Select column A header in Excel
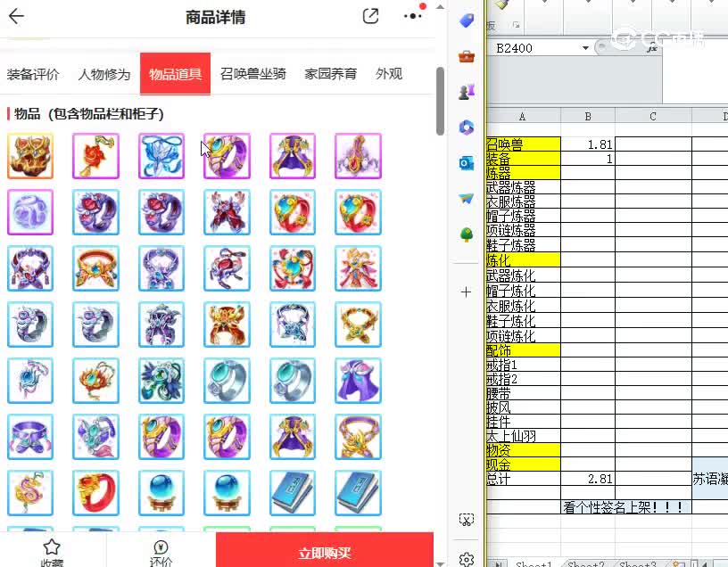The image size is (728, 567). coord(523,116)
